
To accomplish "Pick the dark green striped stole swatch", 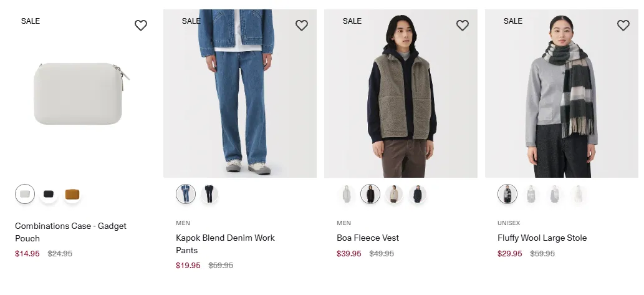I will (x=507, y=194).
